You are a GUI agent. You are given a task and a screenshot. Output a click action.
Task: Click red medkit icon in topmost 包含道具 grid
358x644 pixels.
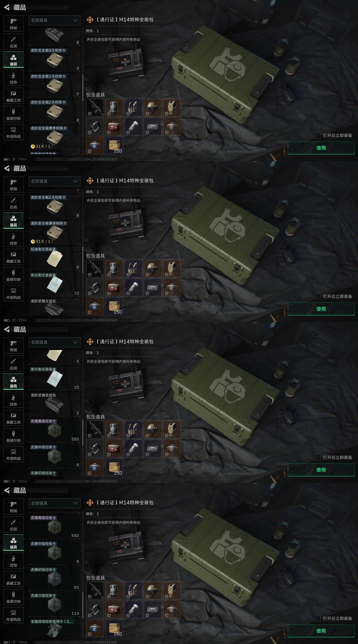[114, 127]
